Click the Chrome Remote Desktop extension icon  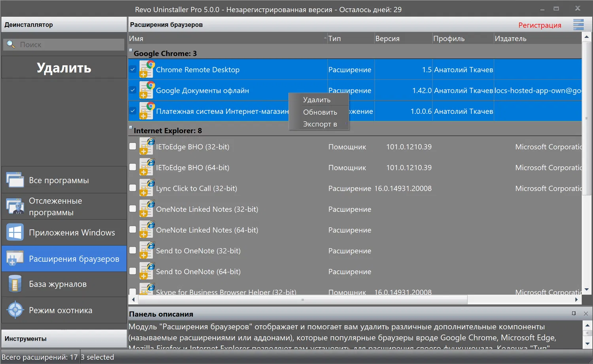pyautogui.click(x=147, y=69)
